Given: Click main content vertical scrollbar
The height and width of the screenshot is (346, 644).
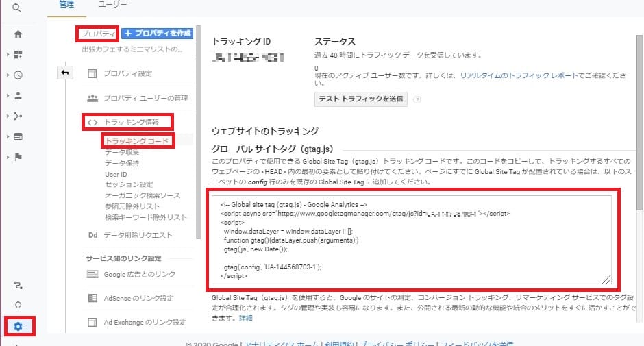Looking at the screenshot, I should point(639,123).
